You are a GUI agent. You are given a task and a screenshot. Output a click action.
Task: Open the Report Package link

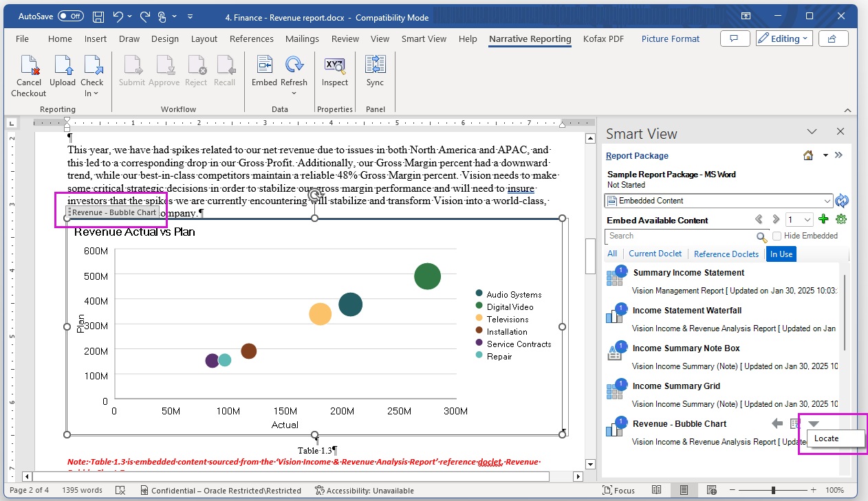[637, 156]
